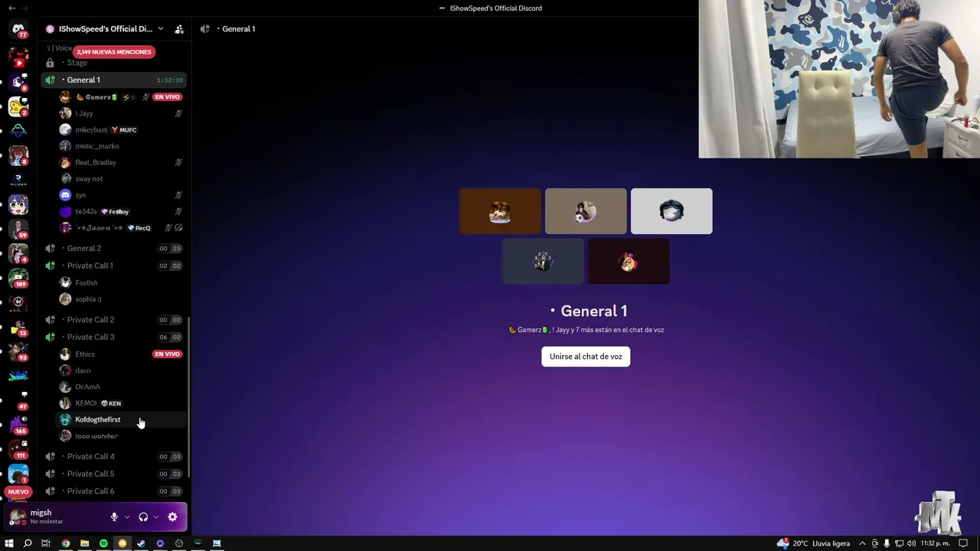This screenshot has width=980, height=551.
Task: Open the server menu dropdown chevron
Action: (x=160, y=29)
